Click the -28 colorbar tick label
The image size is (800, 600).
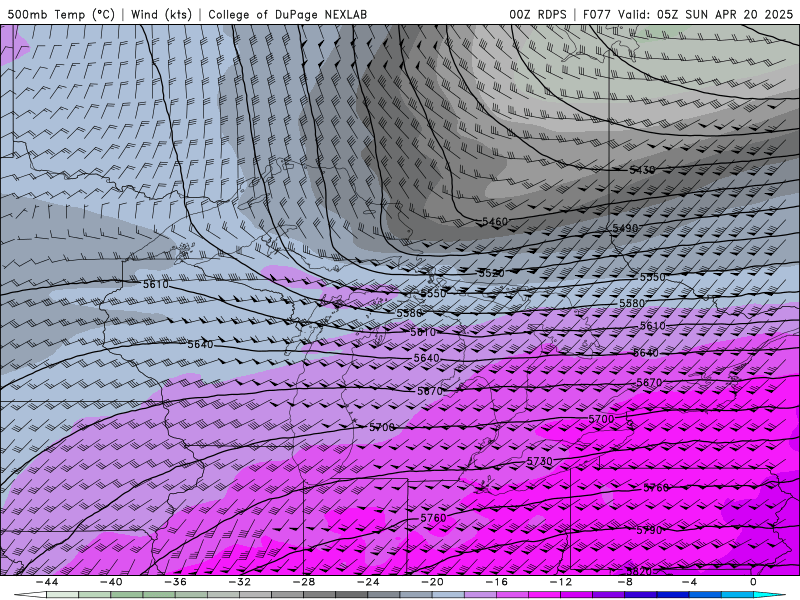pos(304,582)
